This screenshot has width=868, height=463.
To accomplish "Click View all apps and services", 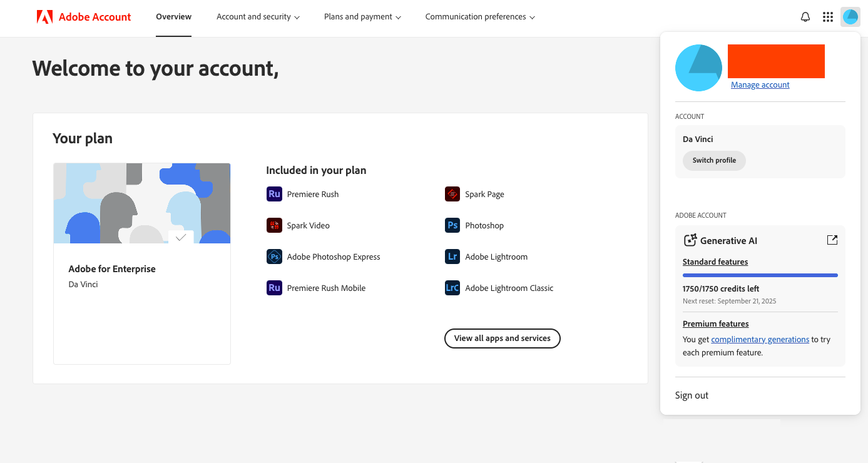I will coord(503,338).
